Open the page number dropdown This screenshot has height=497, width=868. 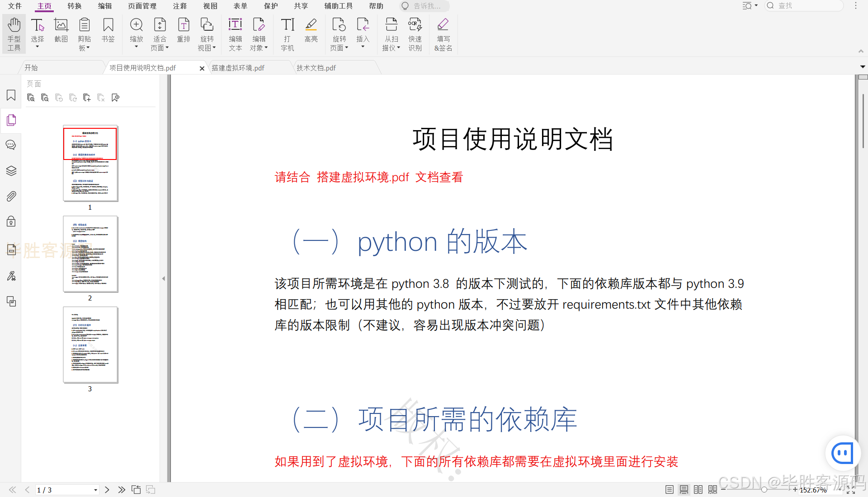95,490
